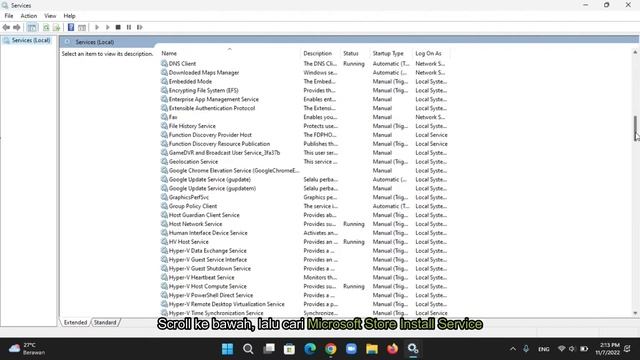The image size is (640, 360).
Task: Click the Show/Hide Action Pane icon
Action: click(82, 27)
